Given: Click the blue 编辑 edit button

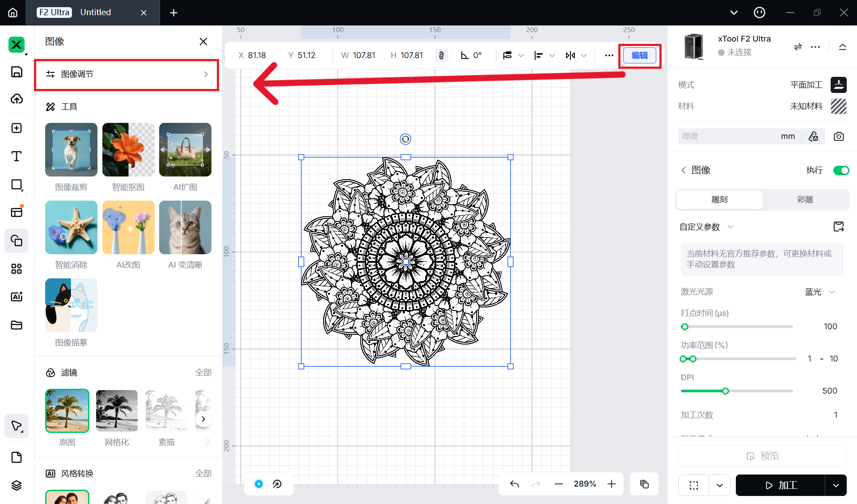Looking at the screenshot, I should [x=639, y=55].
